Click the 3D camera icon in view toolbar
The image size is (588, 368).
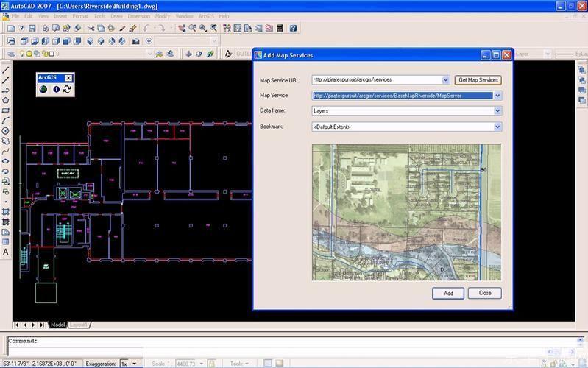pyautogui.click(x=135, y=41)
